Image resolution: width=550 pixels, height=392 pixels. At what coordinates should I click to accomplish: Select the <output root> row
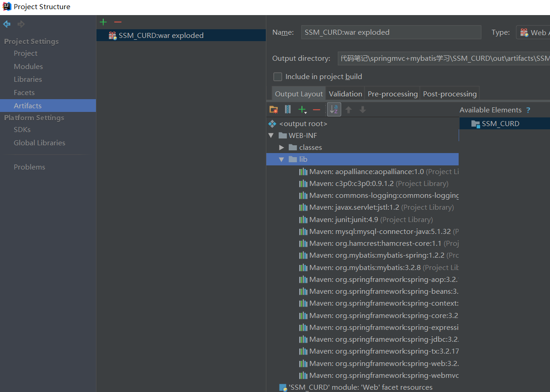click(x=363, y=124)
